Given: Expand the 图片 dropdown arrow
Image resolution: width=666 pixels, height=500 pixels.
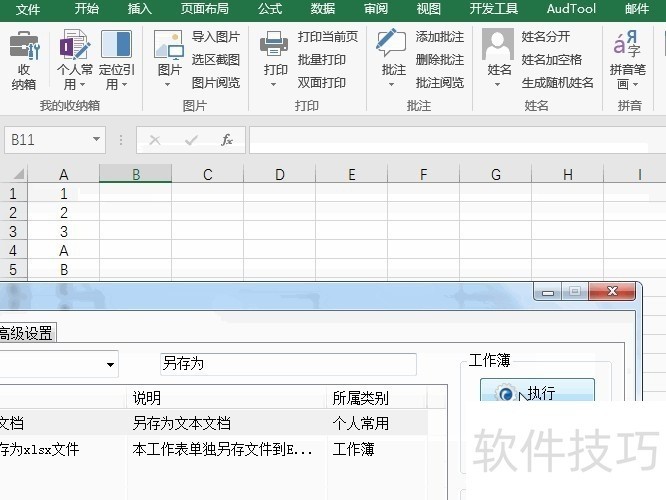Looking at the screenshot, I should tap(167, 85).
